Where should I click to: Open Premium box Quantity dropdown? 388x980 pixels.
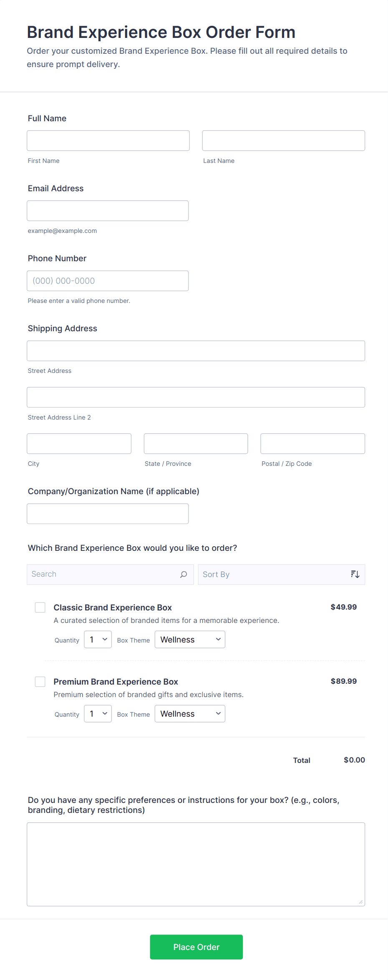[x=98, y=714]
